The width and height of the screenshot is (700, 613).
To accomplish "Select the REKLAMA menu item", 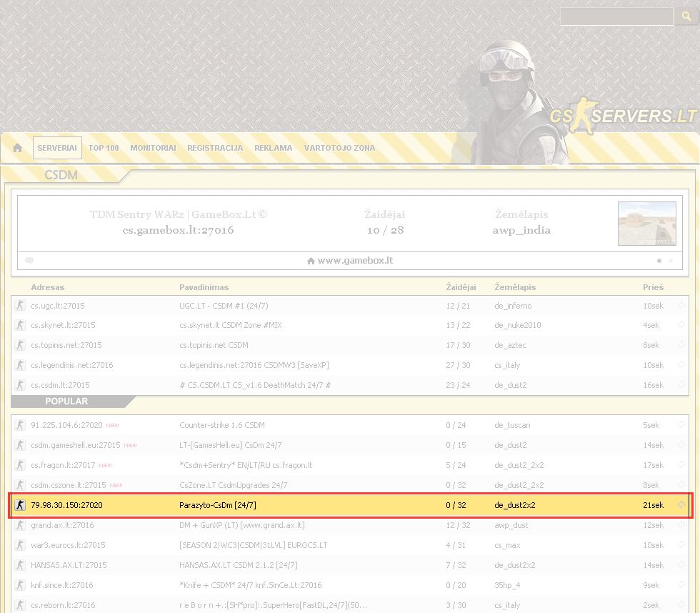I will 273,148.
